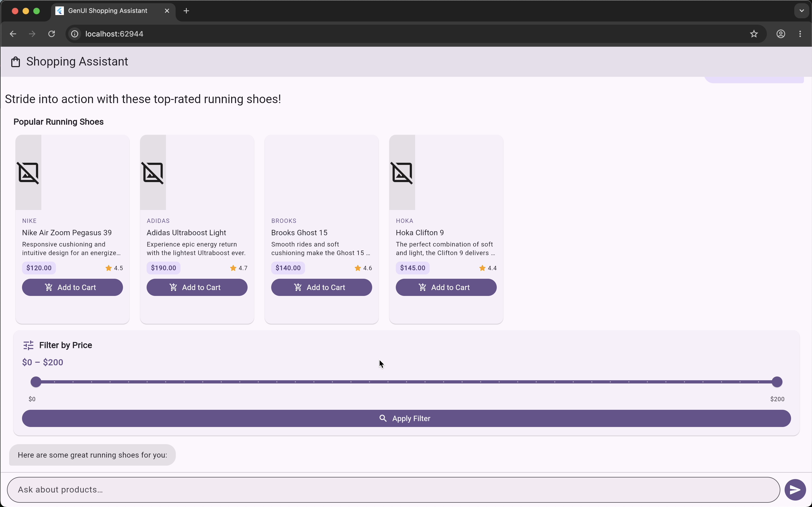Add Nike Air Zoom Pegasus 39 to cart

click(73, 287)
